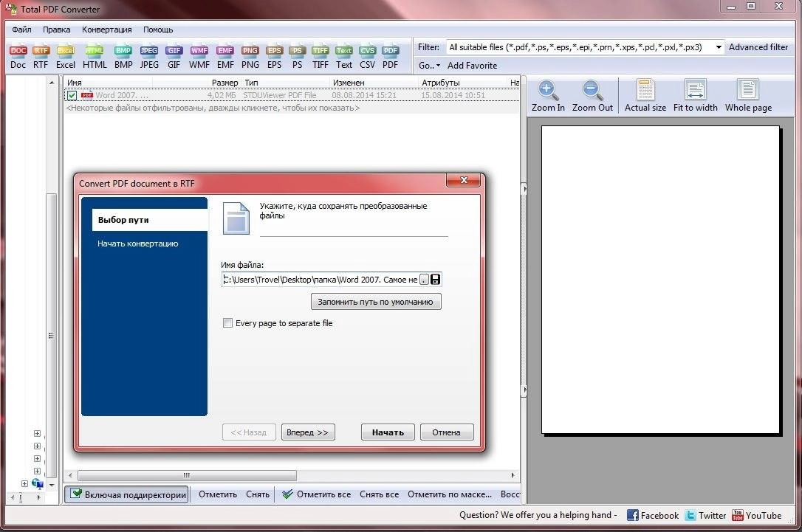
Task: Click the folder tree scroll up arrow
Action: pyautogui.click(x=52, y=83)
